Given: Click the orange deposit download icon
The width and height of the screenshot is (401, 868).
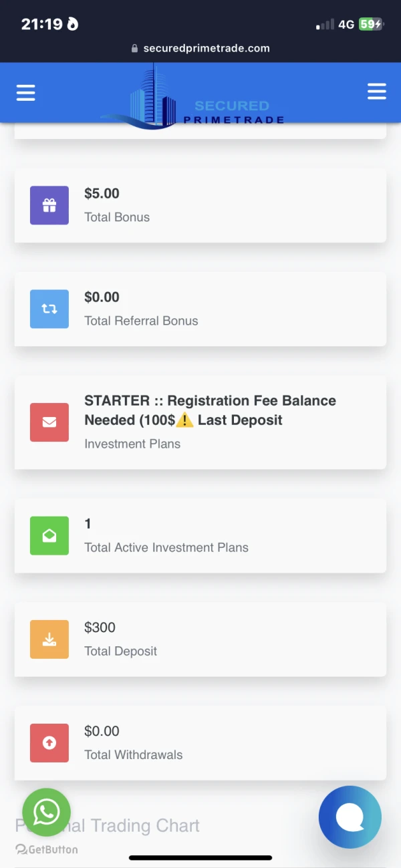Looking at the screenshot, I should [49, 639].
